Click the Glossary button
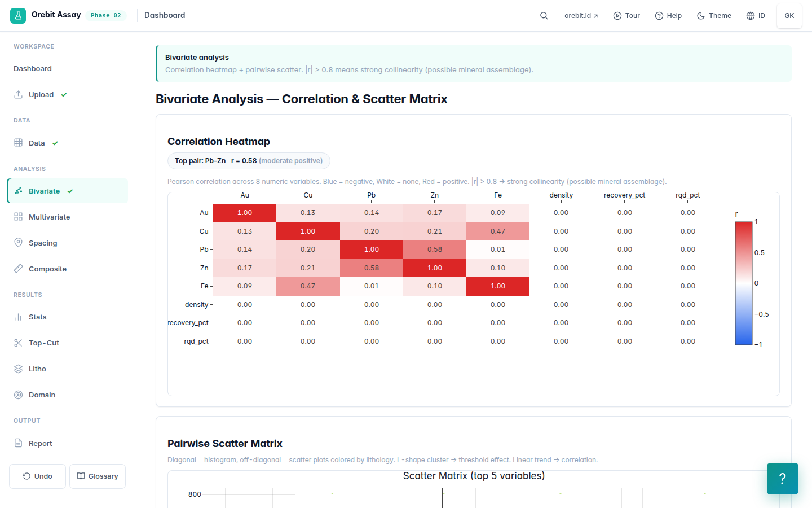Viewport: 812px width, 508px height. [x=98, y=476]
